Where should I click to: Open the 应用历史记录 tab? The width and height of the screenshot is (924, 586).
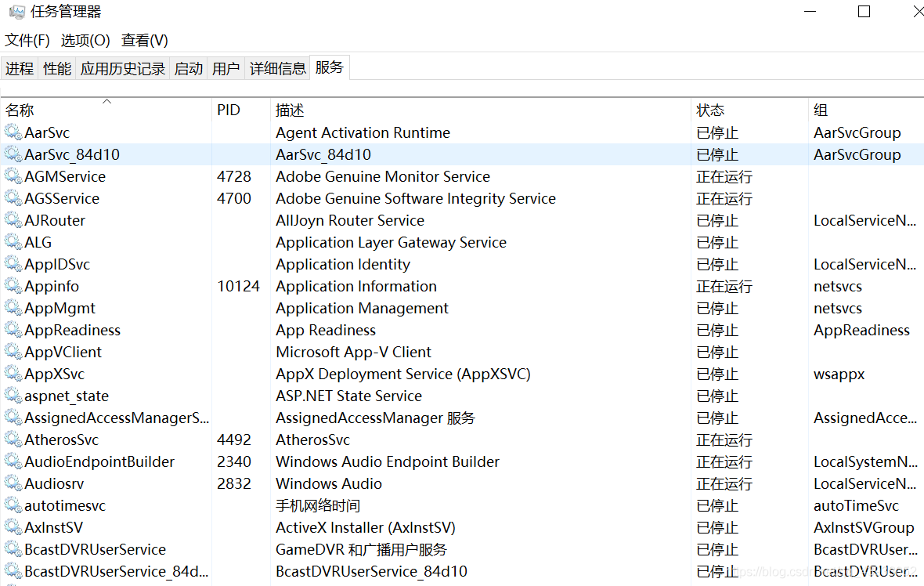tap(123, 68)
